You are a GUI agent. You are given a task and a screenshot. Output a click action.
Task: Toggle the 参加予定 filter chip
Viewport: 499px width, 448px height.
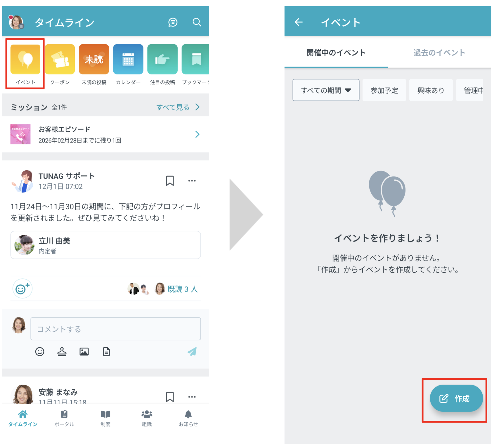[x=384, y=91]
